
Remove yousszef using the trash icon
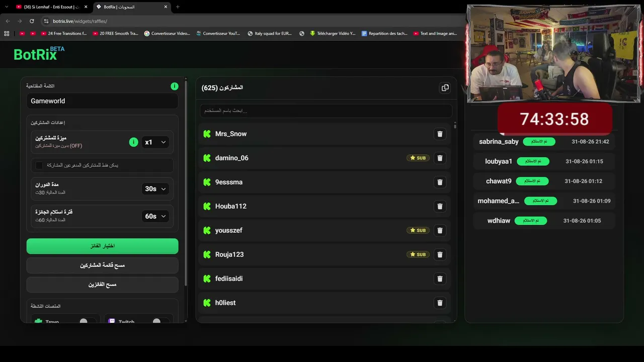(x=440, y=230)
